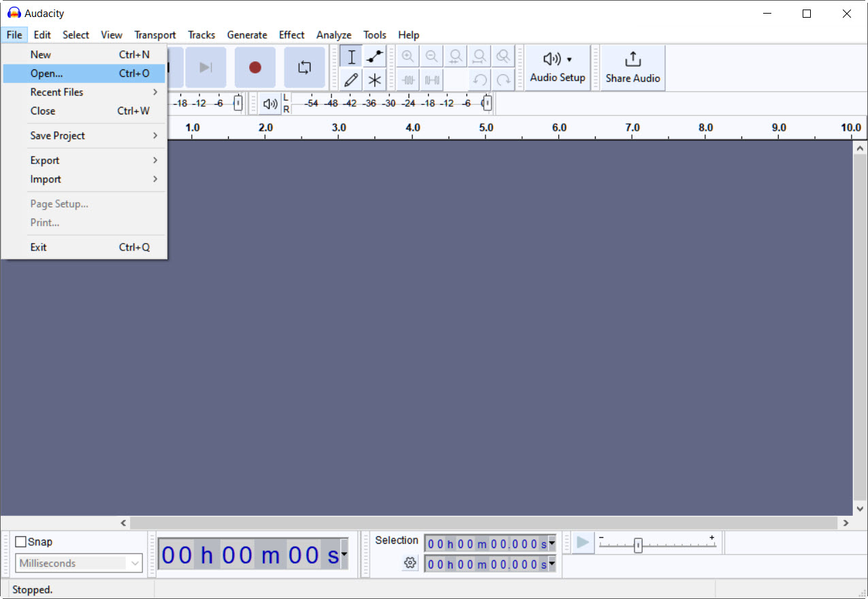Open selection toolbar settings gear
The height and width of the screenshot is (599, 868).
pyautogui.click(x=410, y=563)
